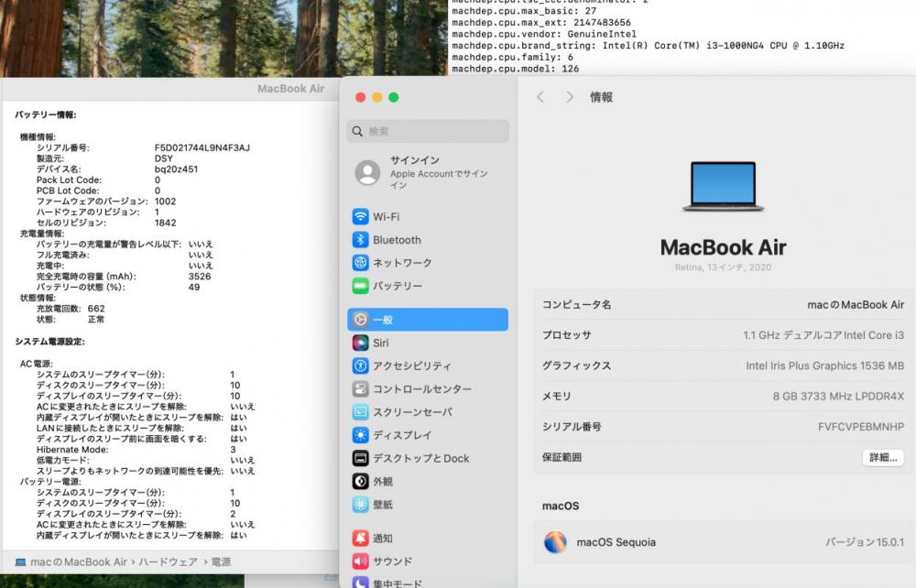The height and width of the screenshot is (588, 916).
Task: Click the デバイス名 value bq20z451
Action: tap(176, 169)
